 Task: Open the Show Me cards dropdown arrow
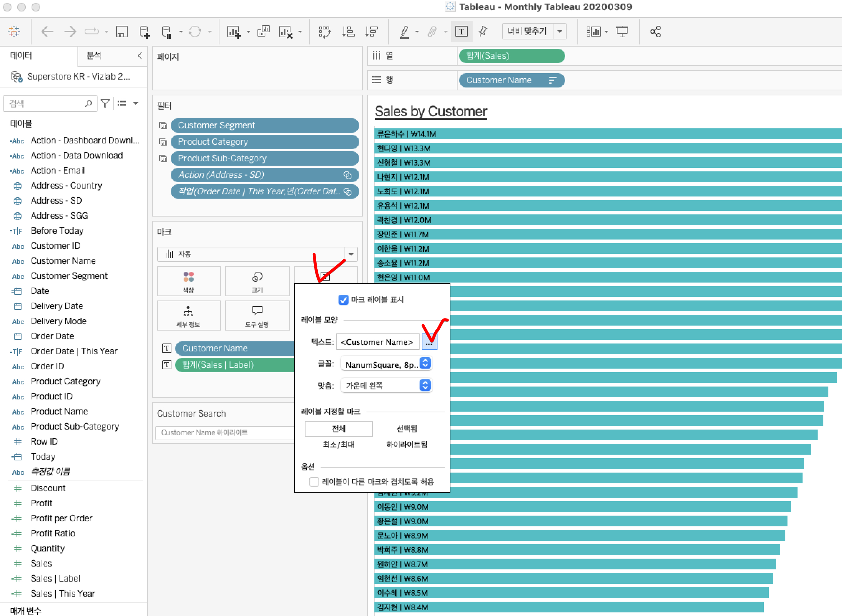pyautogui.click(x=606, y=32)
